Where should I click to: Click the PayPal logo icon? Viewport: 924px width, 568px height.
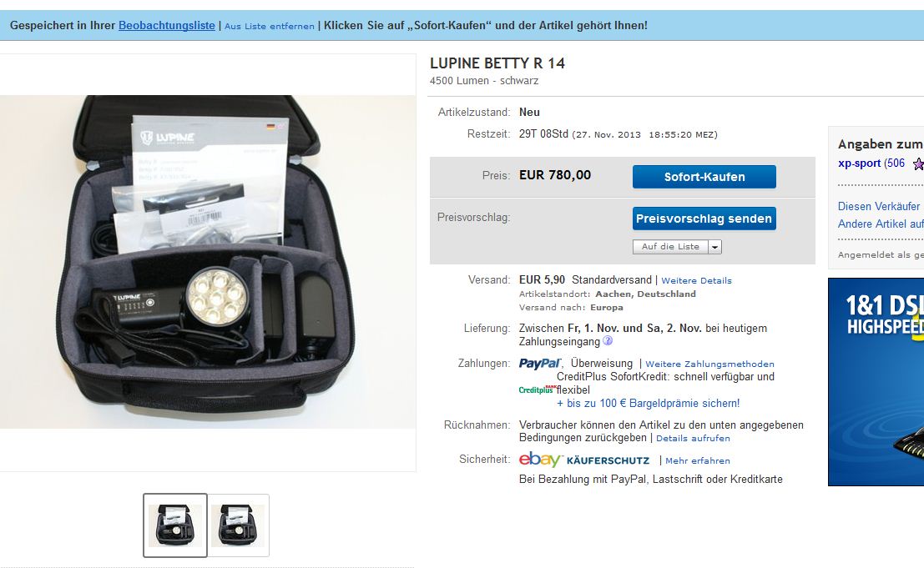(x=540, y=364)
